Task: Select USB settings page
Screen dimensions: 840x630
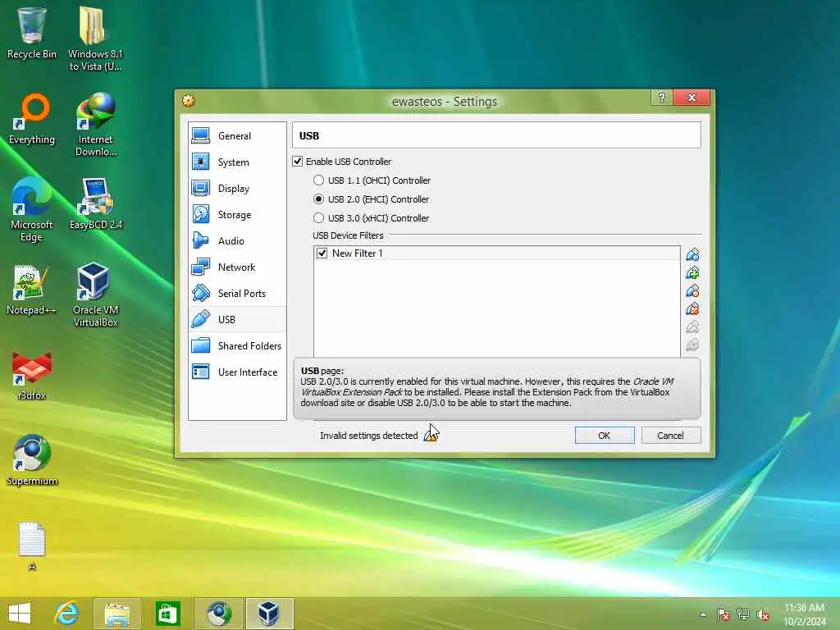Action: pos(237,319)
